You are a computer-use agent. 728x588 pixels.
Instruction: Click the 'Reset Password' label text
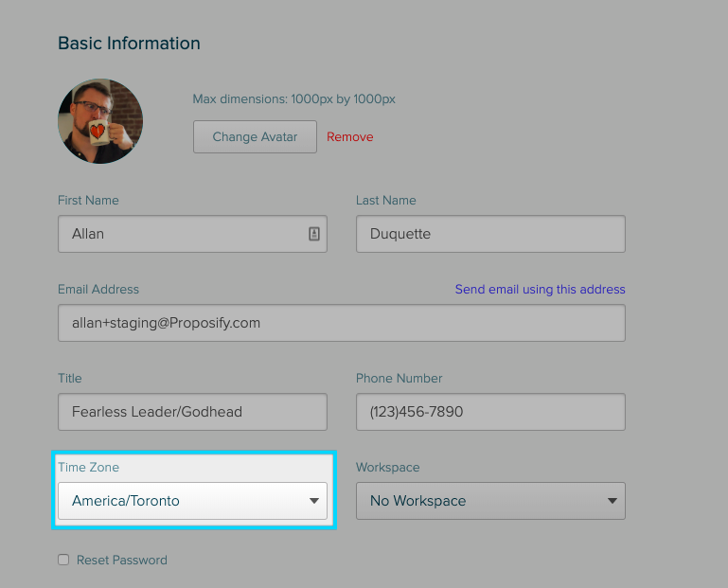(x=121, y=561)
